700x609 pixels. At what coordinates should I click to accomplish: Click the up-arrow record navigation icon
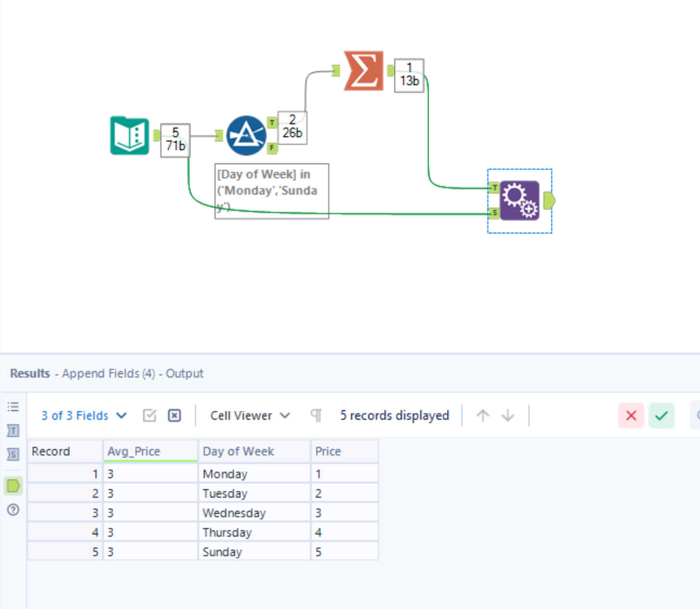[x=483, y=415]
